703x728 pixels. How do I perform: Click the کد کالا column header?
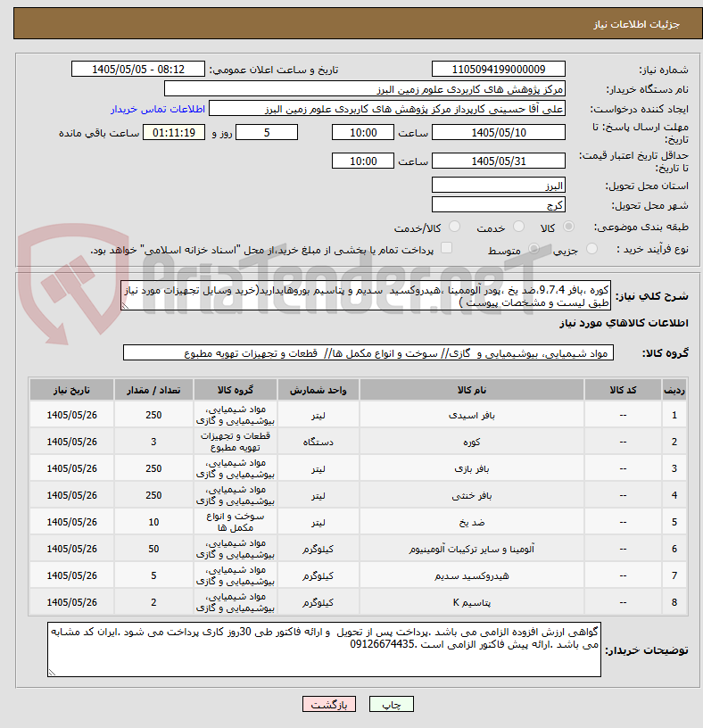coord(623,390)
